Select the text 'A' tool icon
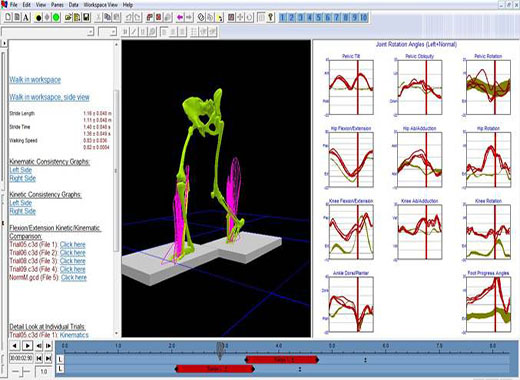The height and width of the screenshot is (380, 520). [26, 17]
